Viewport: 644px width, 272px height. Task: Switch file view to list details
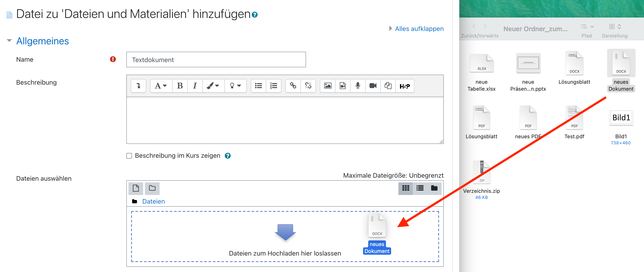point(420,188)
